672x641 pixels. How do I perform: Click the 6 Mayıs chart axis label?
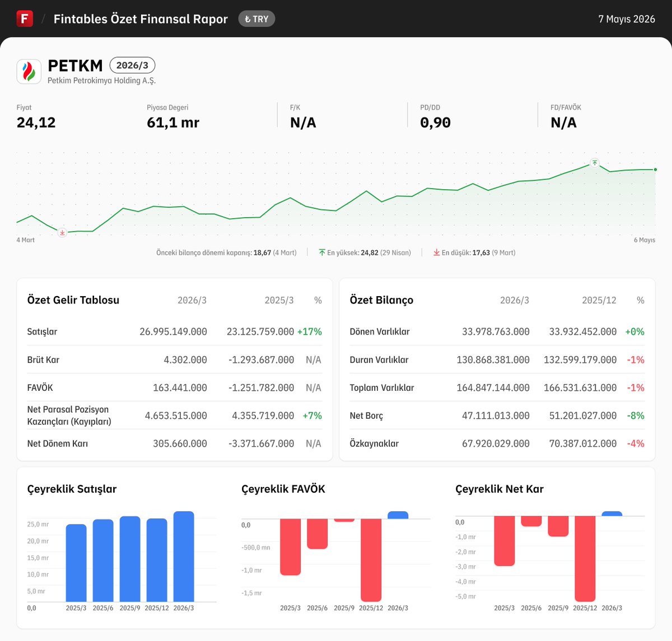coord(645,240)
